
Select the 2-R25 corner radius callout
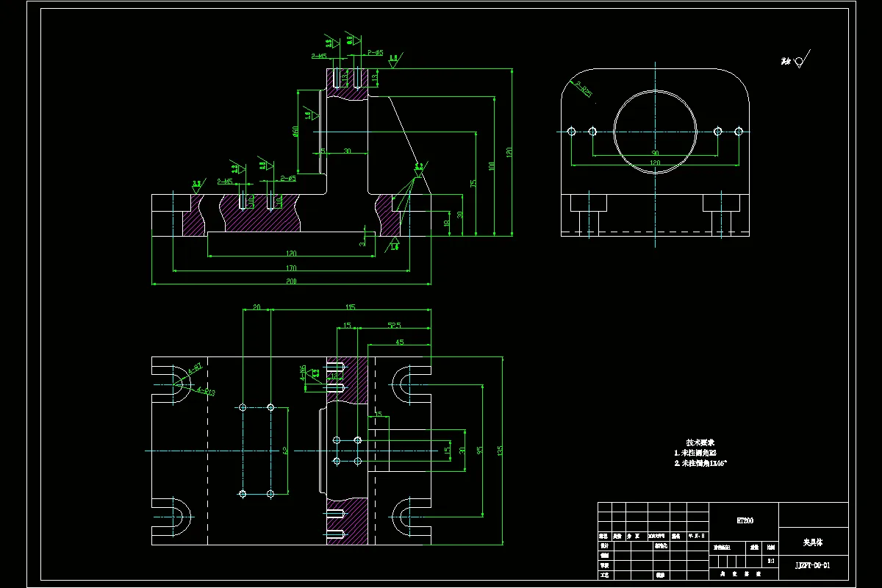(x=584, y=90)
